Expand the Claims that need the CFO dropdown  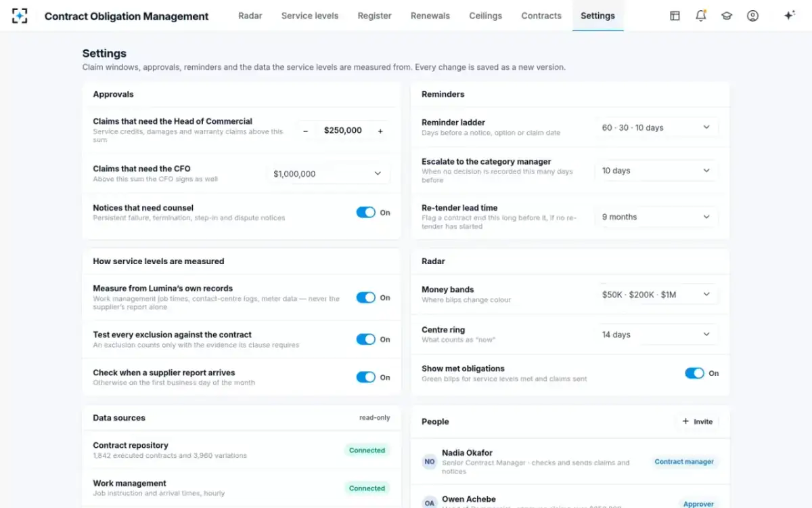coord(328,174)
